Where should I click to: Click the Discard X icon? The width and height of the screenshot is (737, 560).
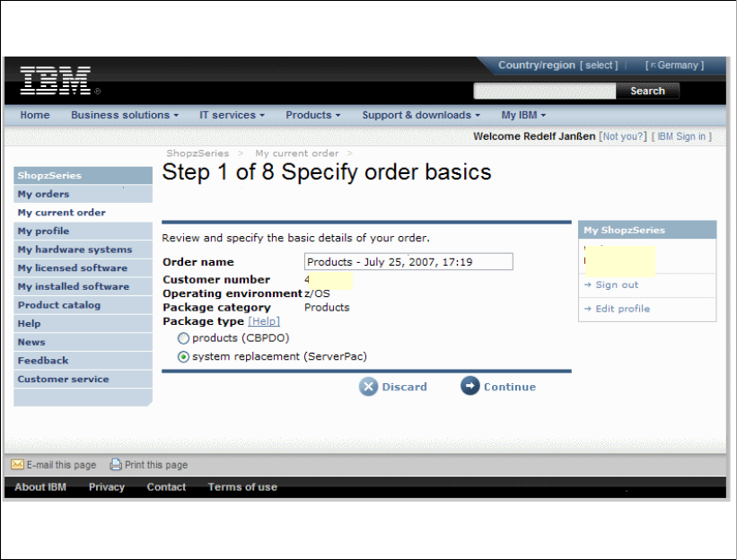coord(368,387)
